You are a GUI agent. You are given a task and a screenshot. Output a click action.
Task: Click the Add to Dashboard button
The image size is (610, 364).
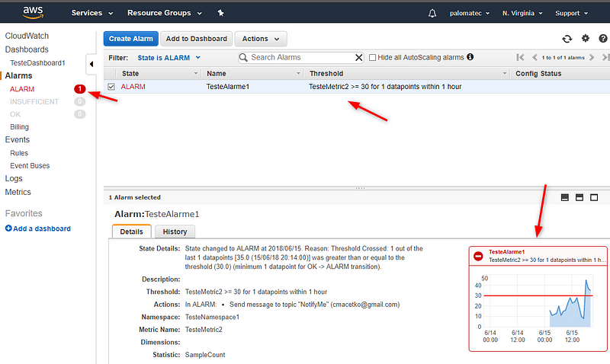[x=197, y=39]
